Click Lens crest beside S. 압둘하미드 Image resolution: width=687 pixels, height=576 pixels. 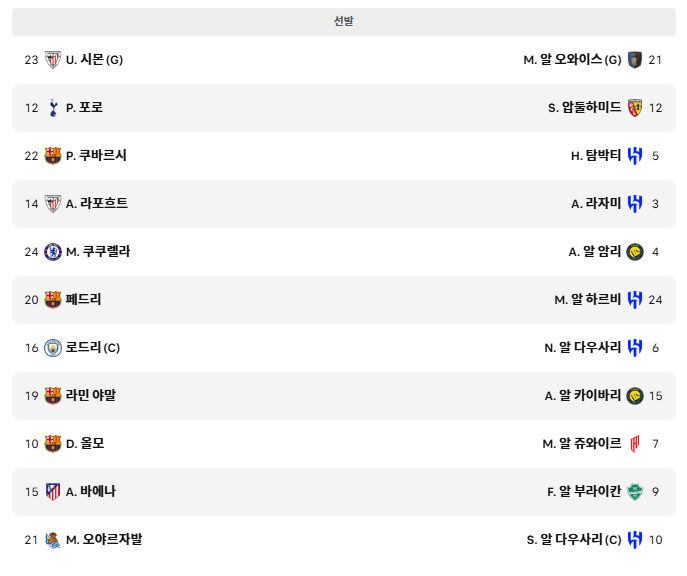(x=635, y=108)
